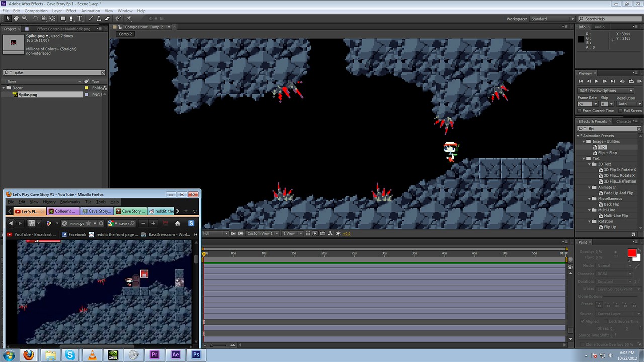Screen dimensions: 644x362
Task: Open the Animation menu
Action: pyautogui.click(x=91, y=11)
